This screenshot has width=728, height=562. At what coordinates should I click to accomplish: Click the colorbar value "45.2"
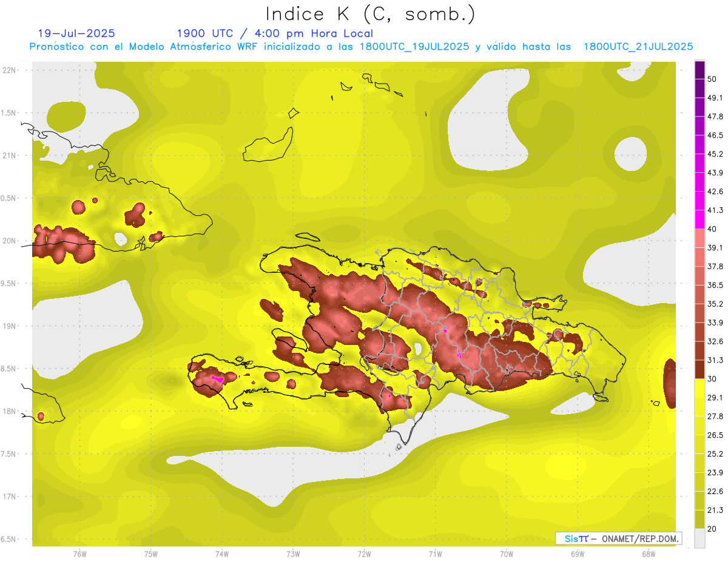click(x=715, y=154)
